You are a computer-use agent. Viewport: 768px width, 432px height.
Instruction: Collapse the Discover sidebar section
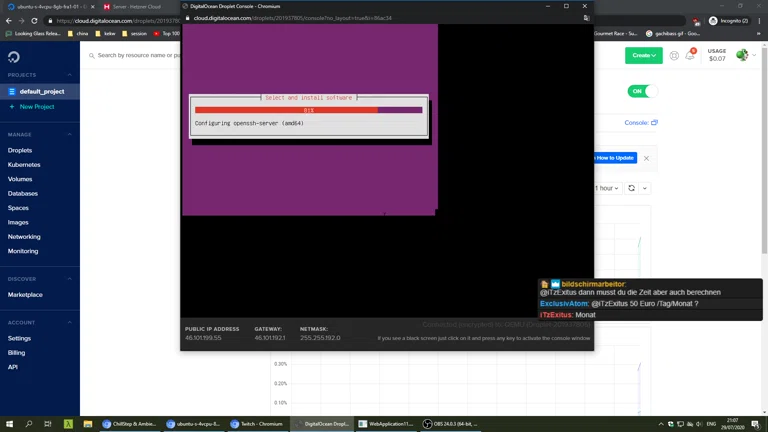(70, 279)
